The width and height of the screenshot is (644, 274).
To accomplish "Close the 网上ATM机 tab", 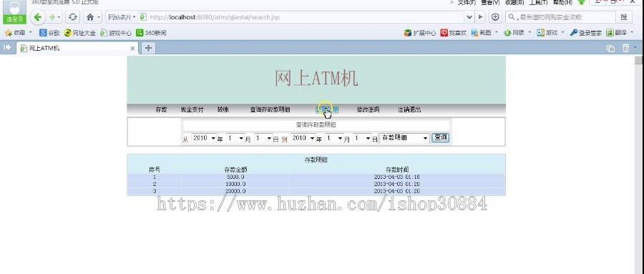I will [132, 48].
